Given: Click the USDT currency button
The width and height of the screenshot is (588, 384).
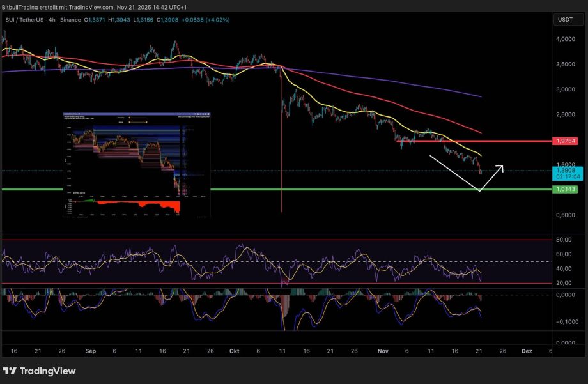Looking at the screenshot, I should 566,20.
